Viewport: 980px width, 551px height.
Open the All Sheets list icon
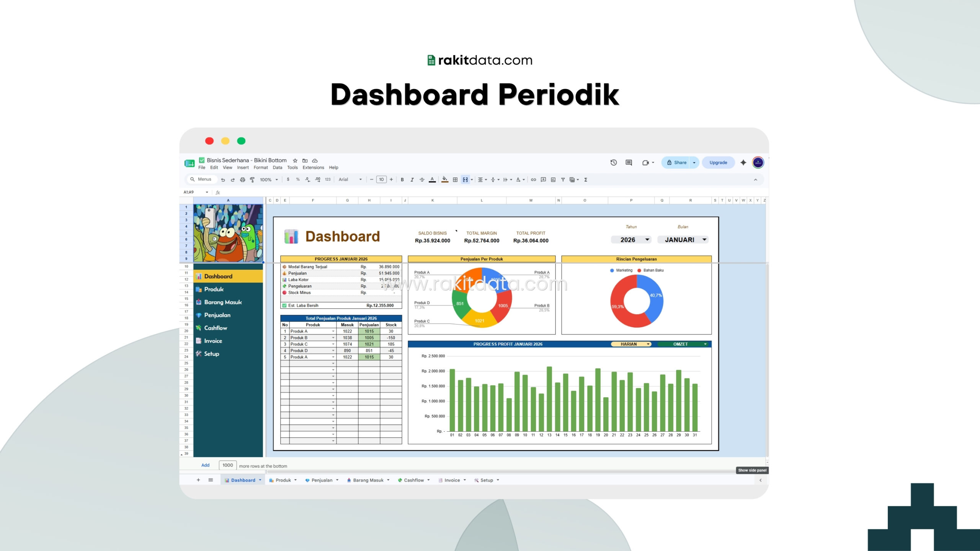211,480
